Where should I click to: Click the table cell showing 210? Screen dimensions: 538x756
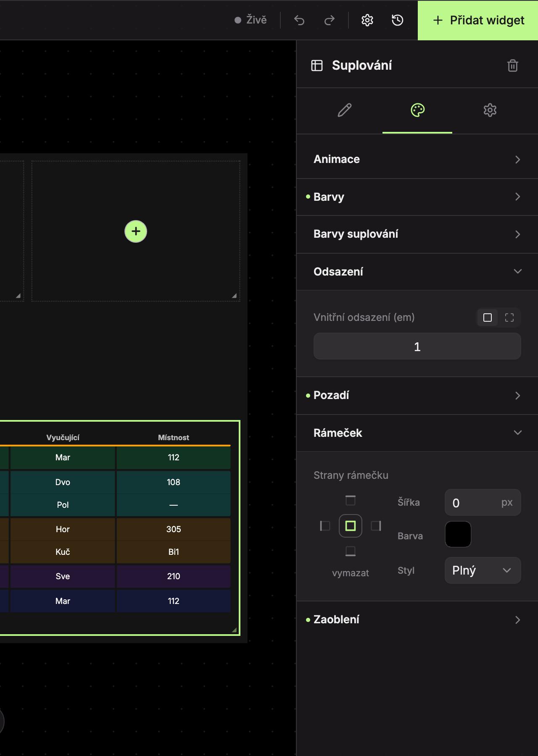click(174, 576)
